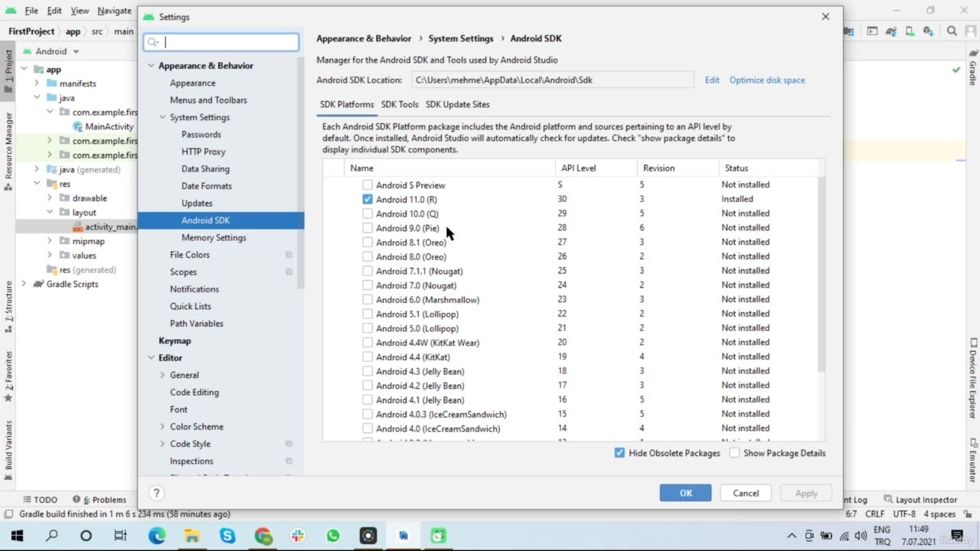Open the Android project view dropdown

pyautogui.click(x=51, y=51)
